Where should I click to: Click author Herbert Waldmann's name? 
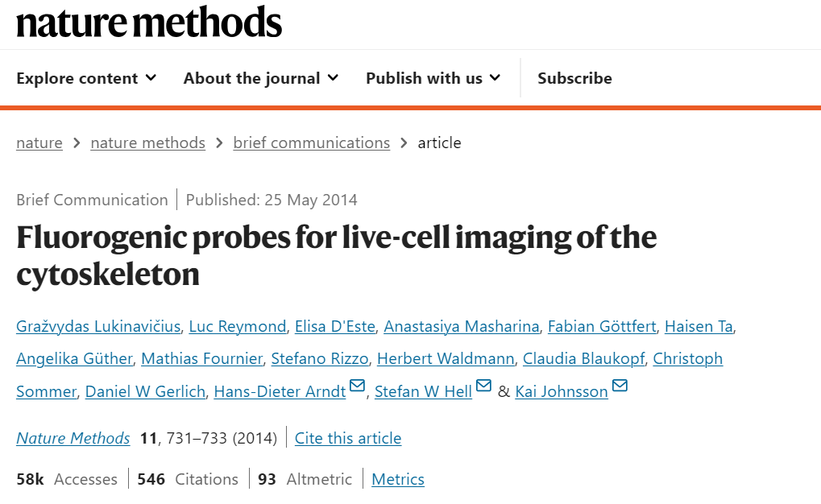pos(445,358)
